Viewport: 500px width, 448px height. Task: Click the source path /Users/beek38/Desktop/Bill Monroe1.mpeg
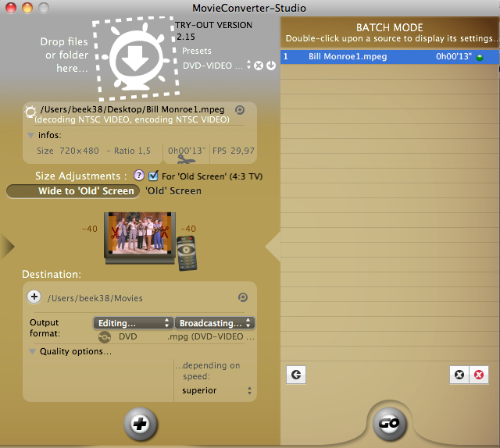[x=132, y=109]
